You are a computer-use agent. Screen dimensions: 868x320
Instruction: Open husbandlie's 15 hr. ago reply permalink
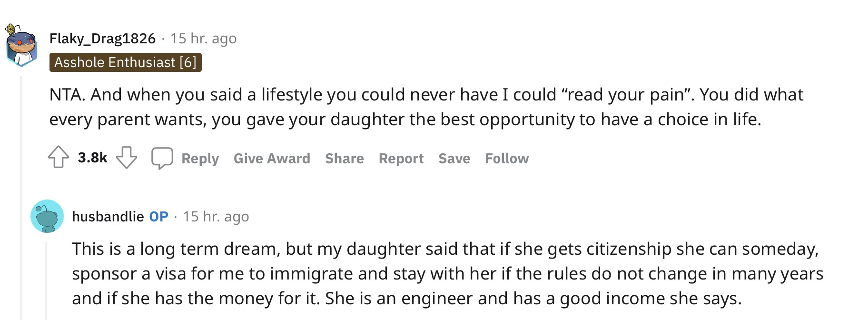tap(216, 217)
